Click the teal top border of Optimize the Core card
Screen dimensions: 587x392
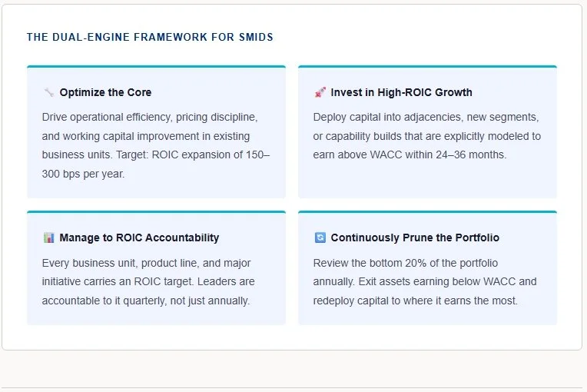156,67
